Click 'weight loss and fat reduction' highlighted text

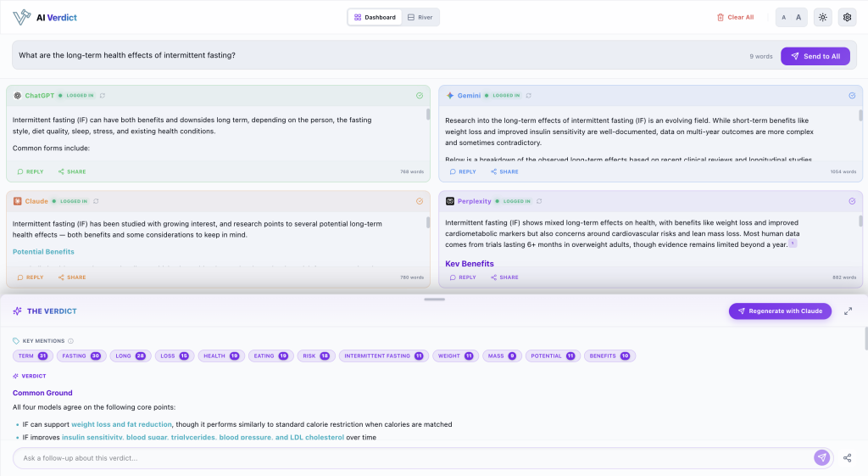[121, 424]
